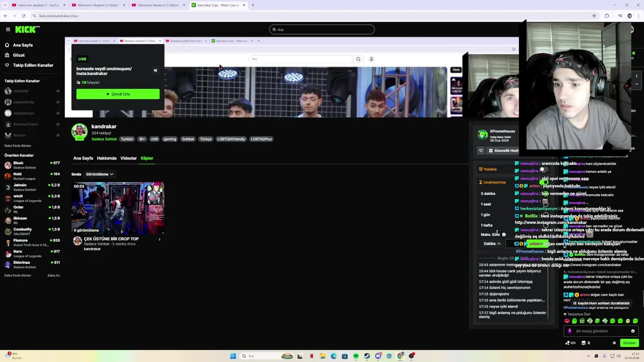
Task: Open Gözat in the sidebar
Action: [19, 55]
